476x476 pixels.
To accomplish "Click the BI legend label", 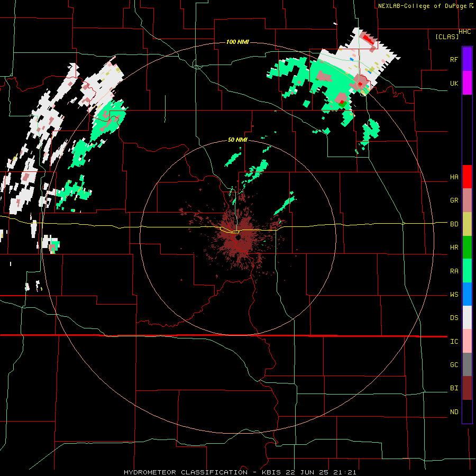I will [x=454, y=388].
